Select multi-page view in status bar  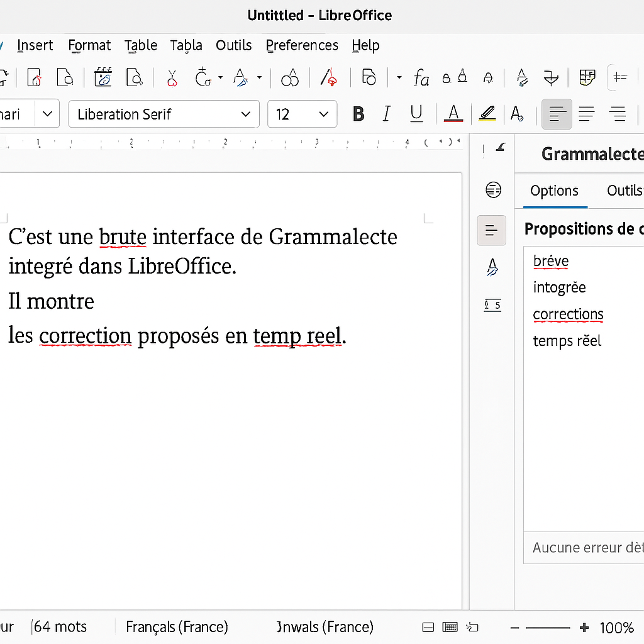point(450,627)
